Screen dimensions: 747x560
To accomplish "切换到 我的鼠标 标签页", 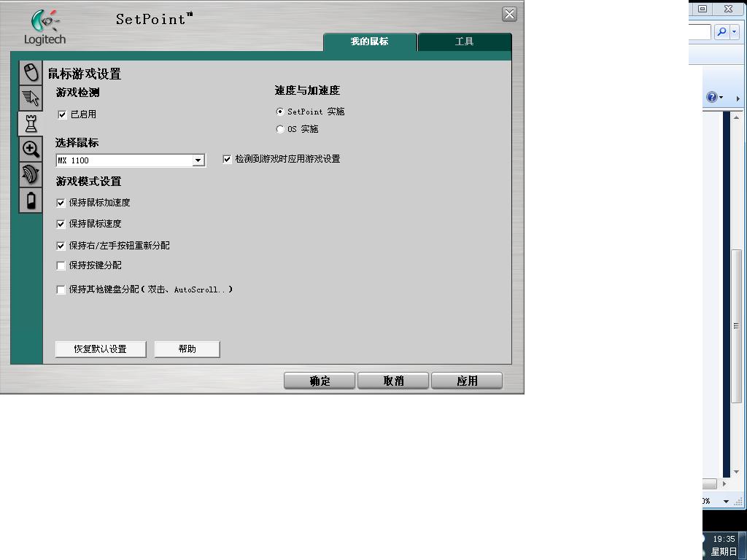I will 369,42.
